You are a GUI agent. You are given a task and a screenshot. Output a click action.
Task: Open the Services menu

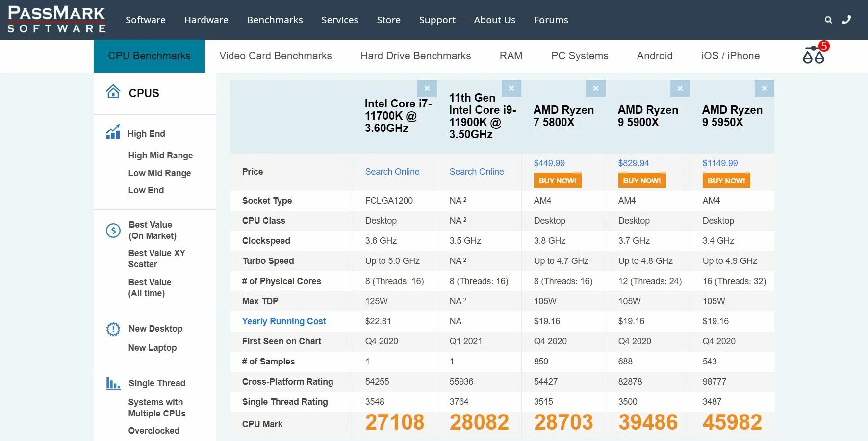340,20
